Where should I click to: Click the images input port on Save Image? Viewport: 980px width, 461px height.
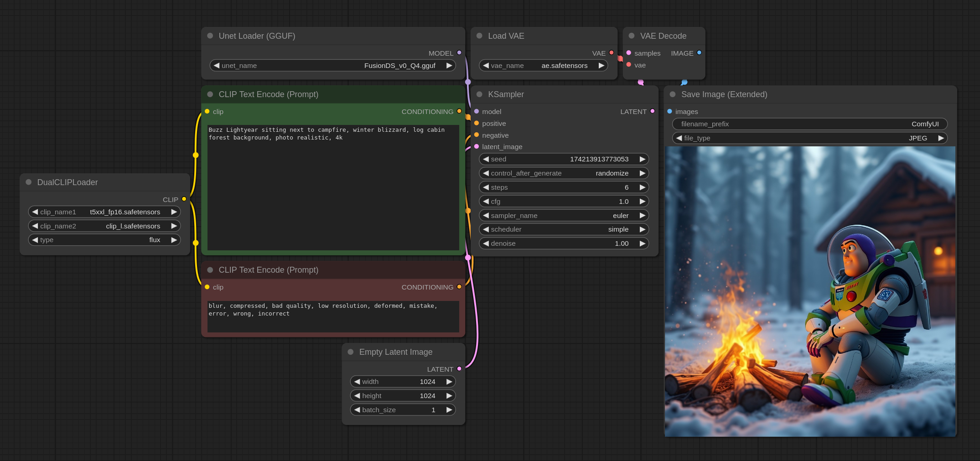click(x=670, y=111)
